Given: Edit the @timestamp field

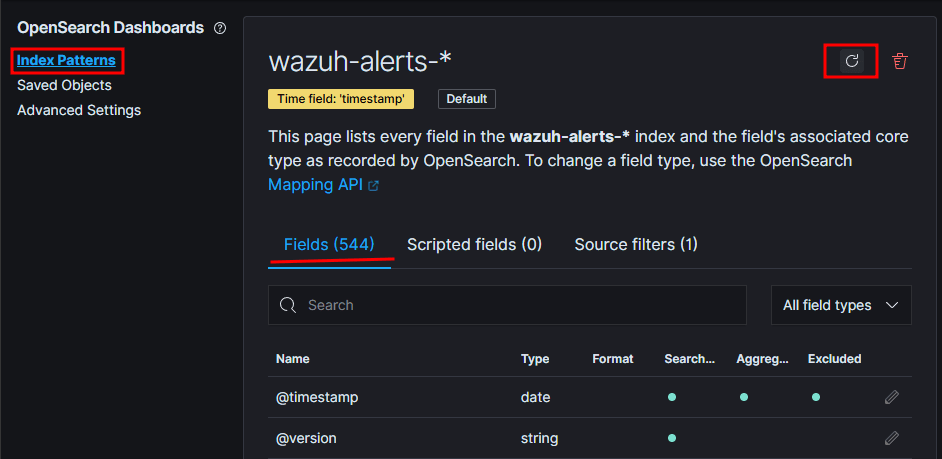Looking at the screenshot, I should tap(892, 397).
